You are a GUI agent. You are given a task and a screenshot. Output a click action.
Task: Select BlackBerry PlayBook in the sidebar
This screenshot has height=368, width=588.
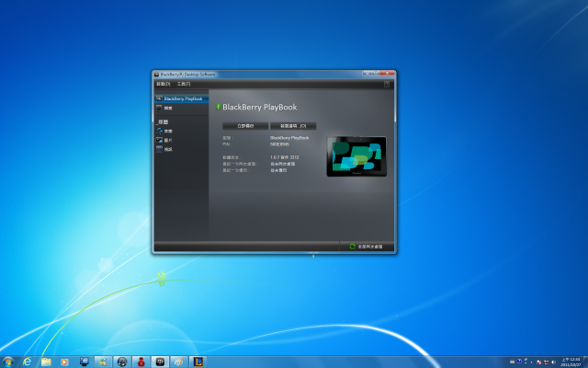182,98
